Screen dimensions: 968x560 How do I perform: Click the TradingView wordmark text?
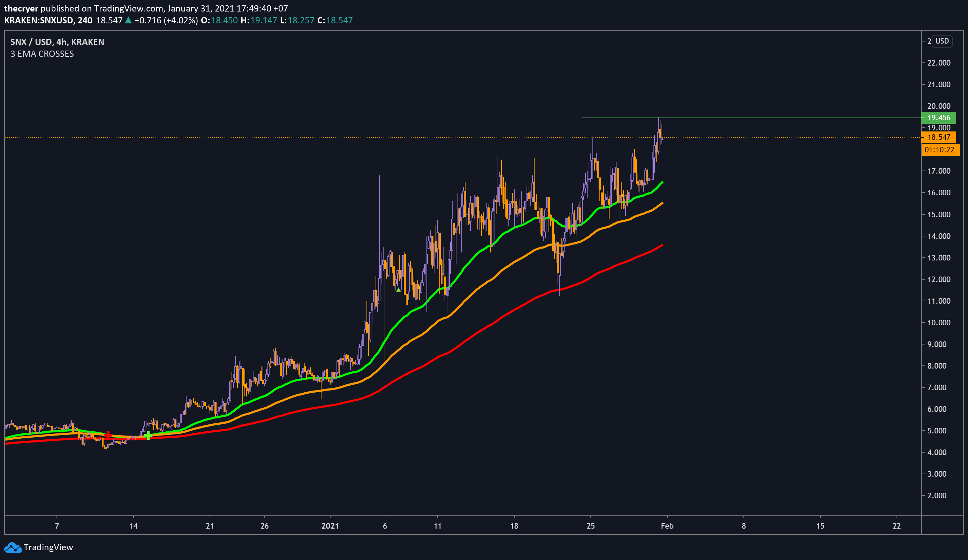(x=48, y=547)
